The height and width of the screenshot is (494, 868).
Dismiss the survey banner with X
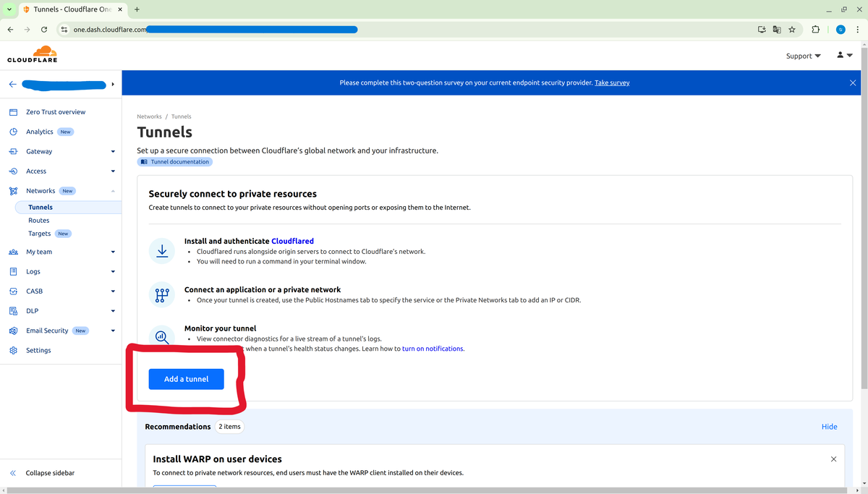(853, 83)
